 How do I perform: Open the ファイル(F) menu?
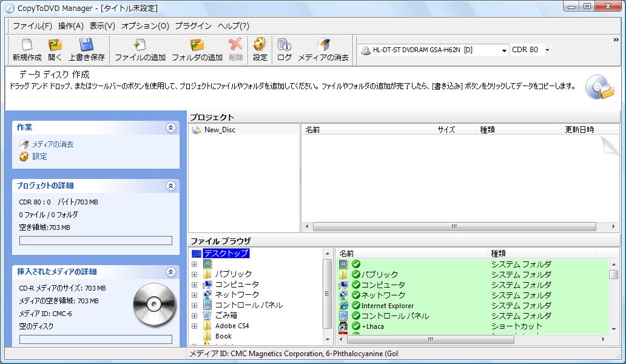32,26
